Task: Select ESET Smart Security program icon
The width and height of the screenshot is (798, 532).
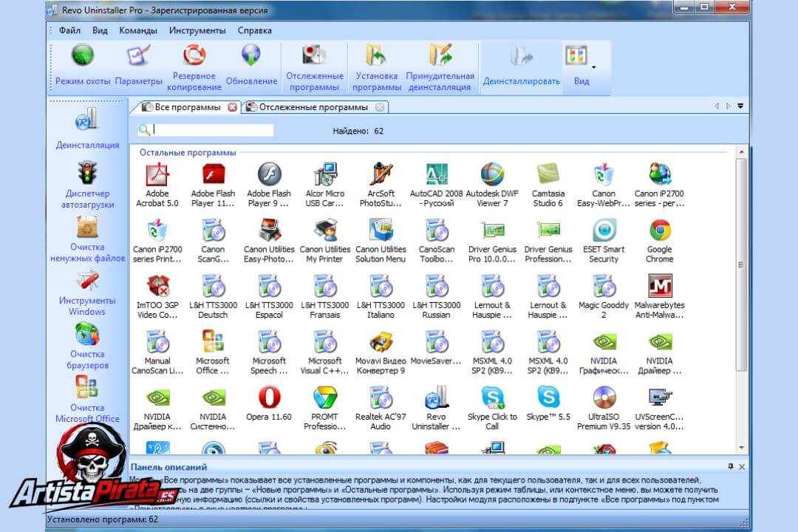Action: [x=604, y=240]
